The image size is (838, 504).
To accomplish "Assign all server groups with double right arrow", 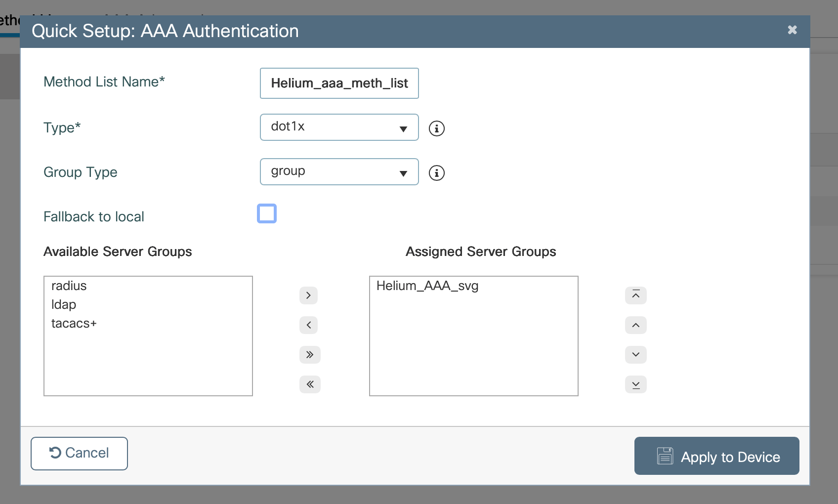I will [x=310, y=355].
